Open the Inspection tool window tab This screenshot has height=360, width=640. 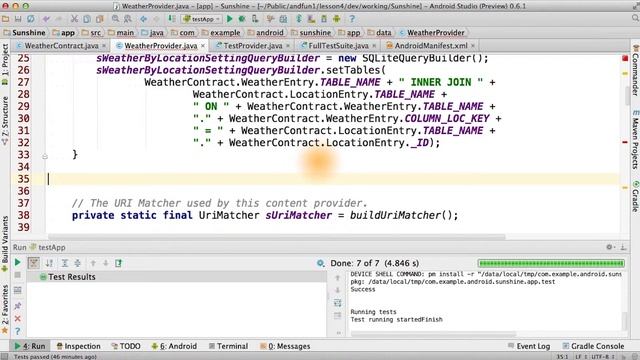(x=78, y=346)
